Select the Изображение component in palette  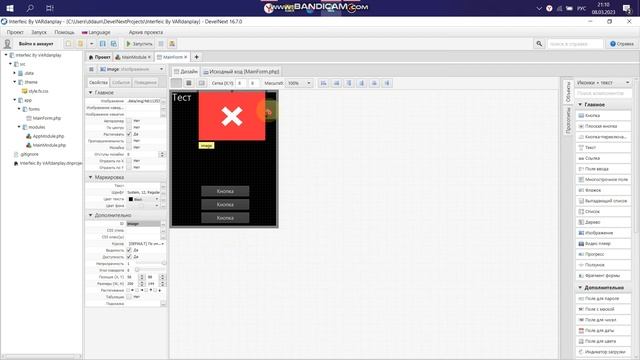[x=603, y=233]
